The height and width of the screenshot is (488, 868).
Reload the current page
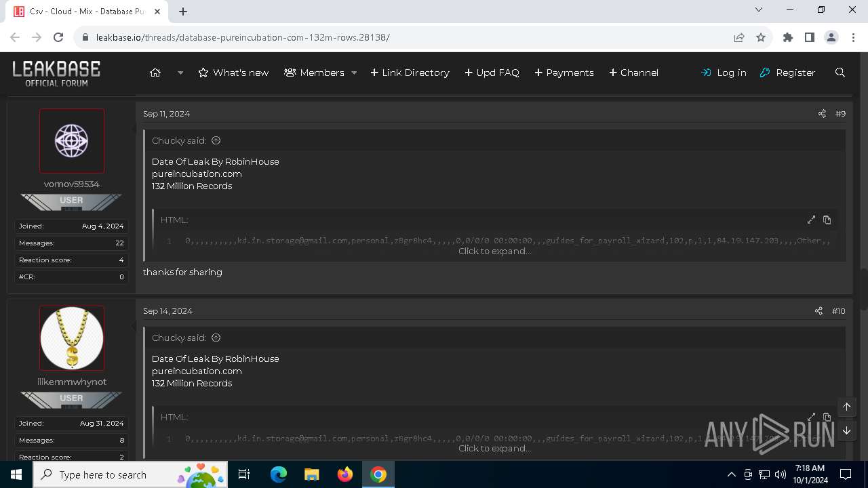click(x=58, y=37)
